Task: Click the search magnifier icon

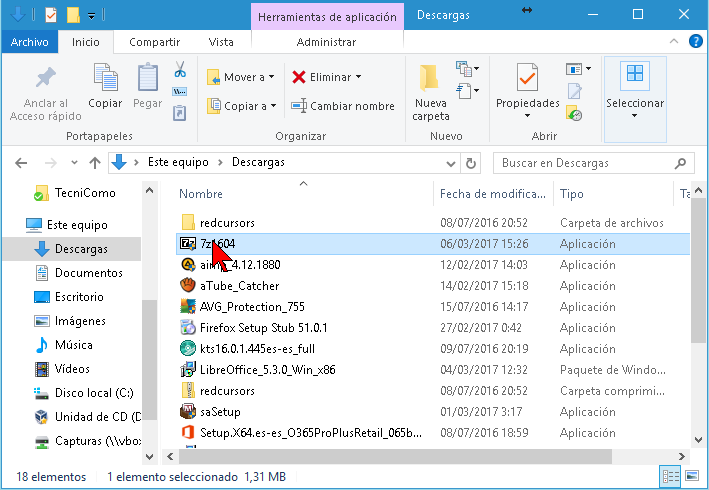Action: [680, 163]
